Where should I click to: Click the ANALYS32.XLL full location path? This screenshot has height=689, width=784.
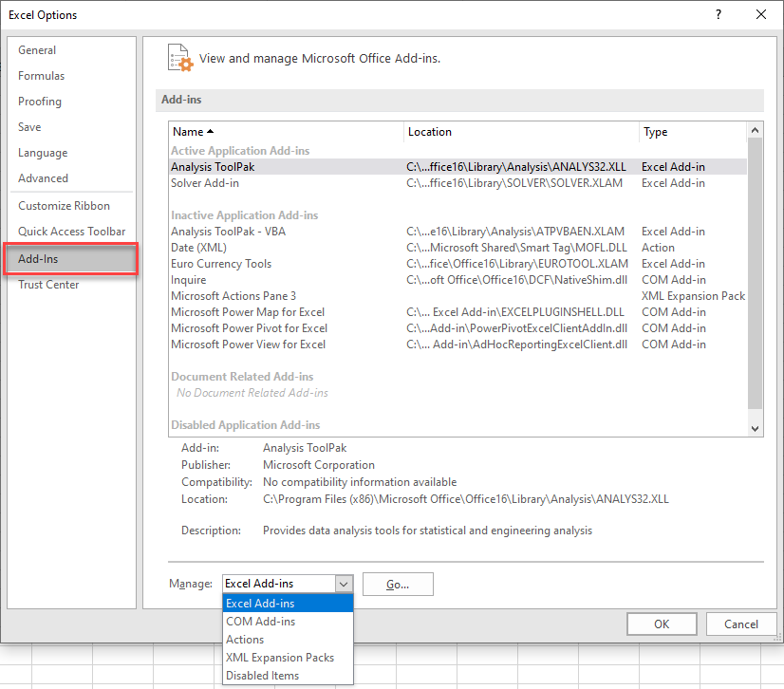point(465,499)
